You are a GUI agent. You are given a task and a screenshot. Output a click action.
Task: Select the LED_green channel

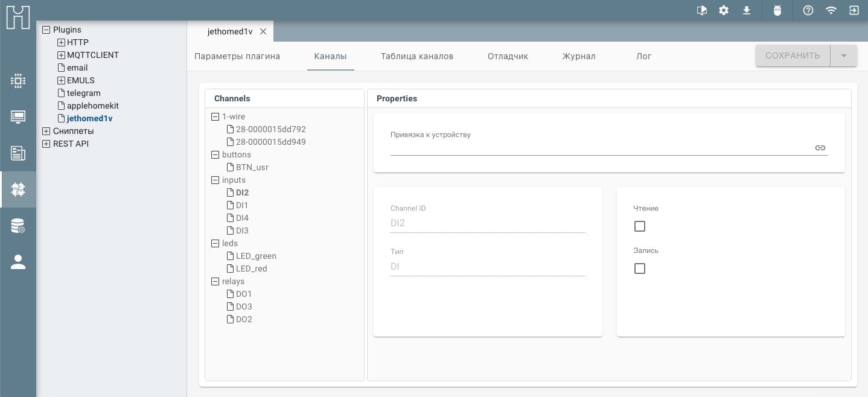tap(255, 256)
